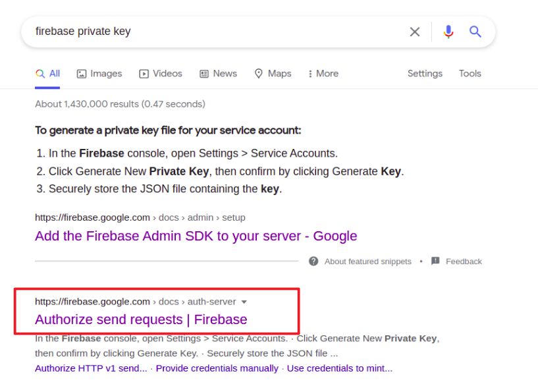538x392 pixels.
Task: Open the About featured snippets help icon
Action: (313, 261)
